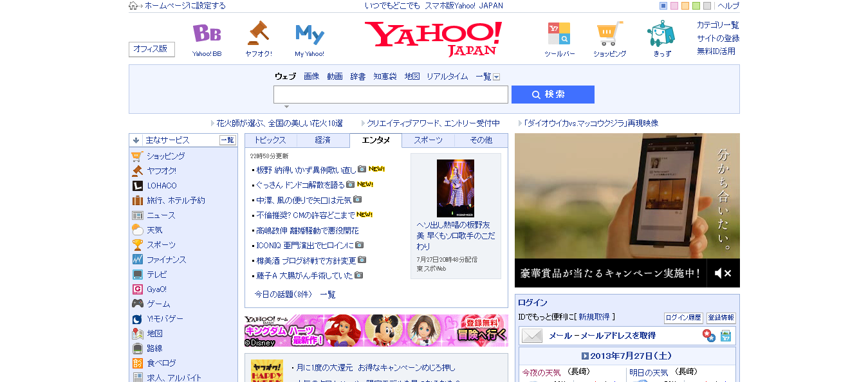
Task: Click the ヤフオク! gavel icon in header
Action: pos(258,33)
